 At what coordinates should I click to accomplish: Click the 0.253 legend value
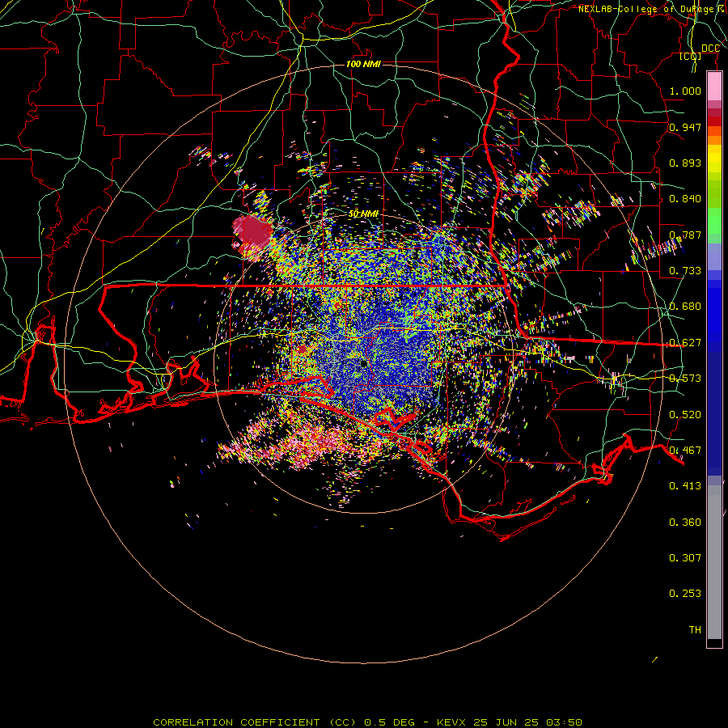[685, 594]
